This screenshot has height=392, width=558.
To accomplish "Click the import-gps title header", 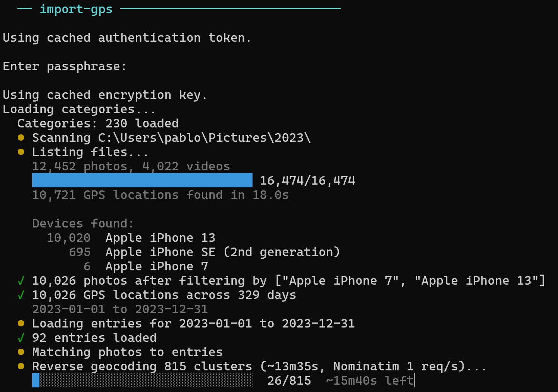I will [x=76, y=9].
